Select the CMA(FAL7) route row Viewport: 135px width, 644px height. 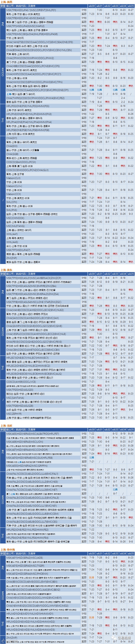point(32,490)
